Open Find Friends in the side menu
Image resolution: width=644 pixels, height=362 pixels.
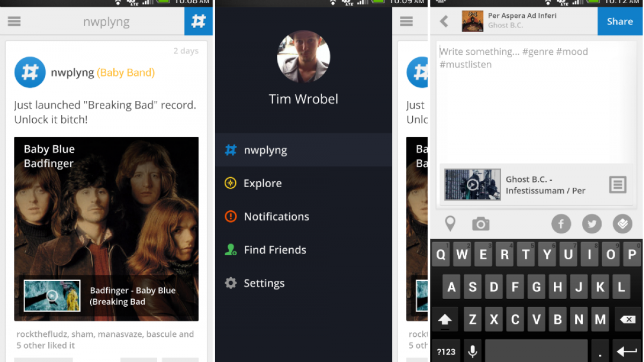(304, 250)
